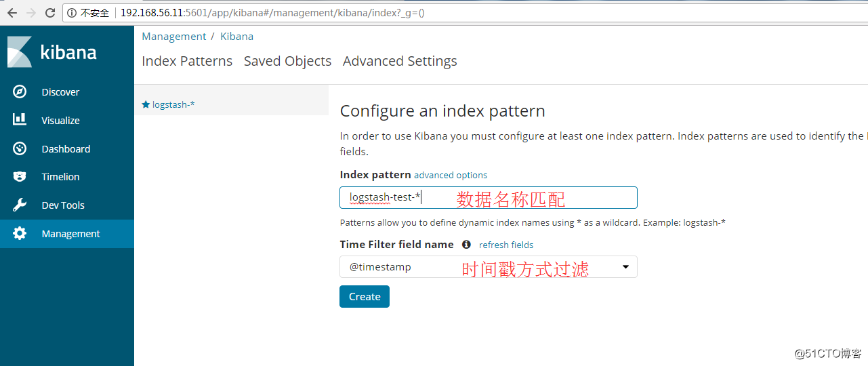Select Management in sidebar
The image size is (868, 366).
click(70, 234)
